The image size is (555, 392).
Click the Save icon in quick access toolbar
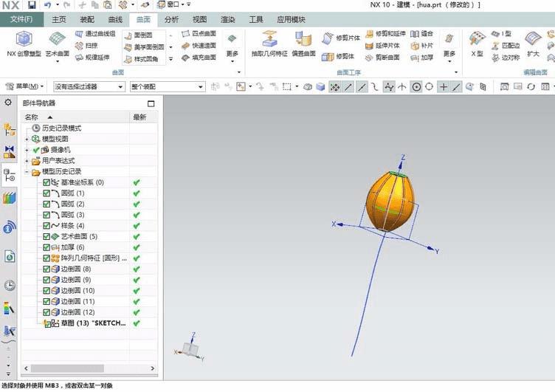click(32, 5)
